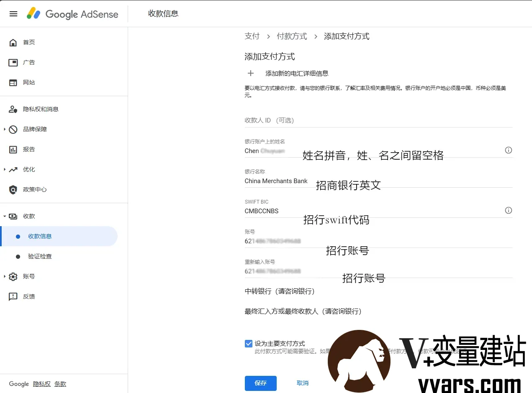Go to 支付 in the breadcrumb
Viewport: 532px width, 393px height.
click(252, 36)
